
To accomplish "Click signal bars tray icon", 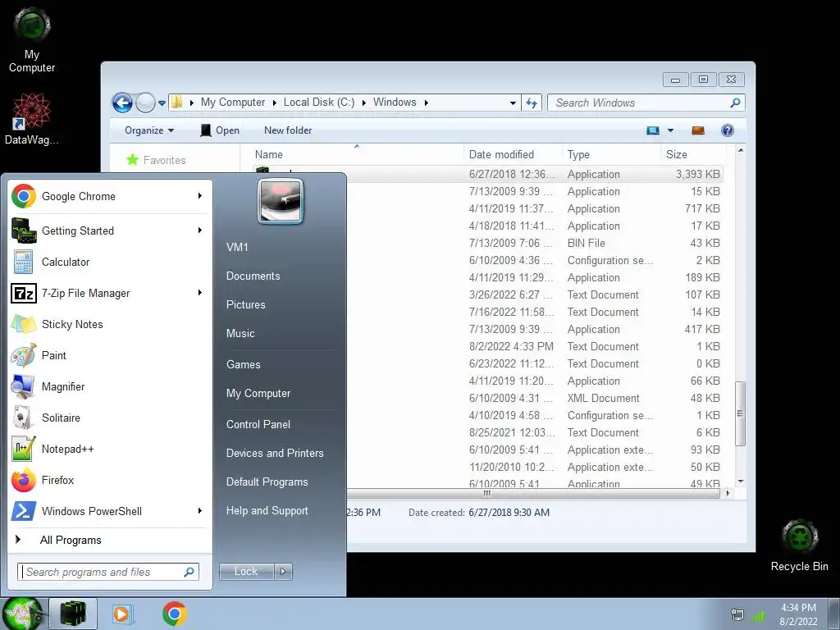I will [x=759, y=616].
